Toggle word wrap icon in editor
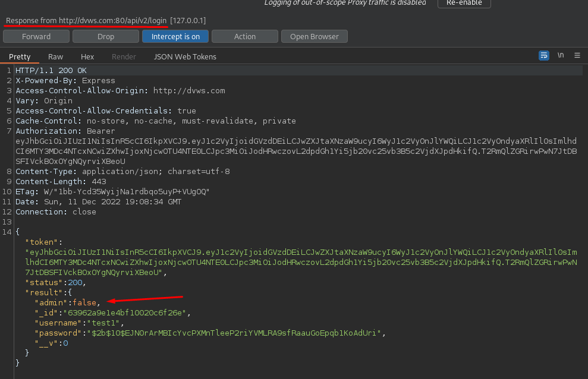This screenshot has height=379, width=588. click(544, 55)
